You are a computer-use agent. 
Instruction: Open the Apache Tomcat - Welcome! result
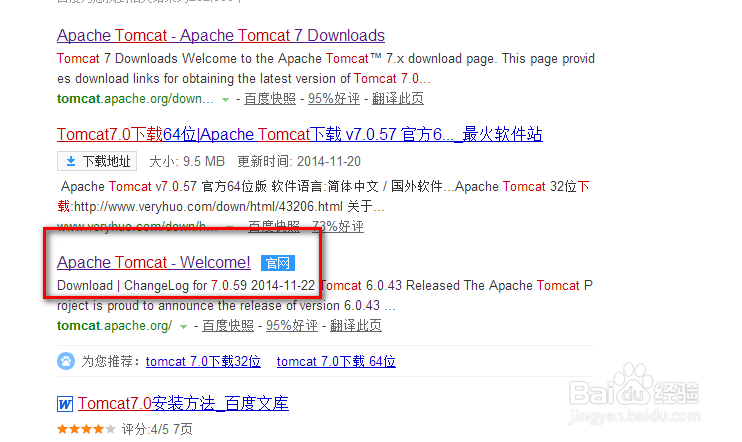tap(154, 263)
